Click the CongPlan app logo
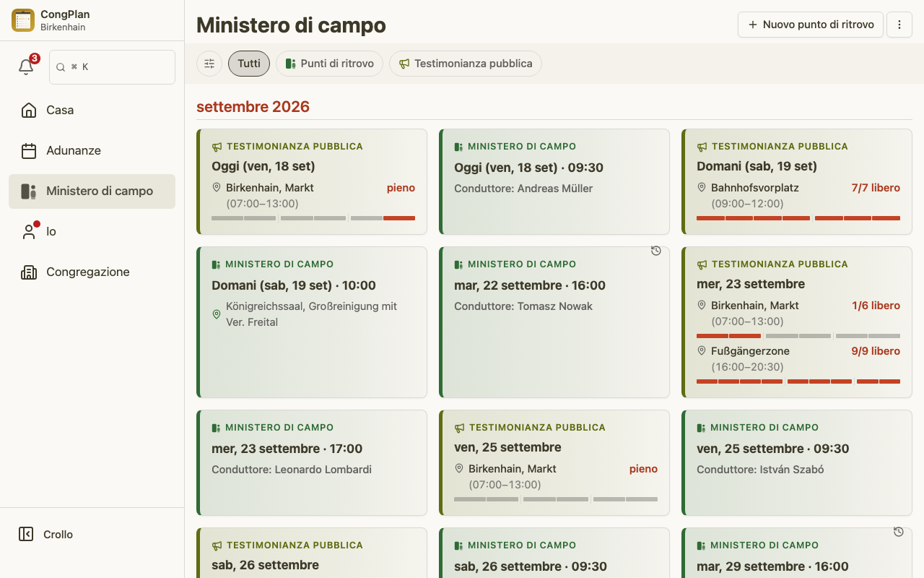924x578 pixels. (23, 20)
